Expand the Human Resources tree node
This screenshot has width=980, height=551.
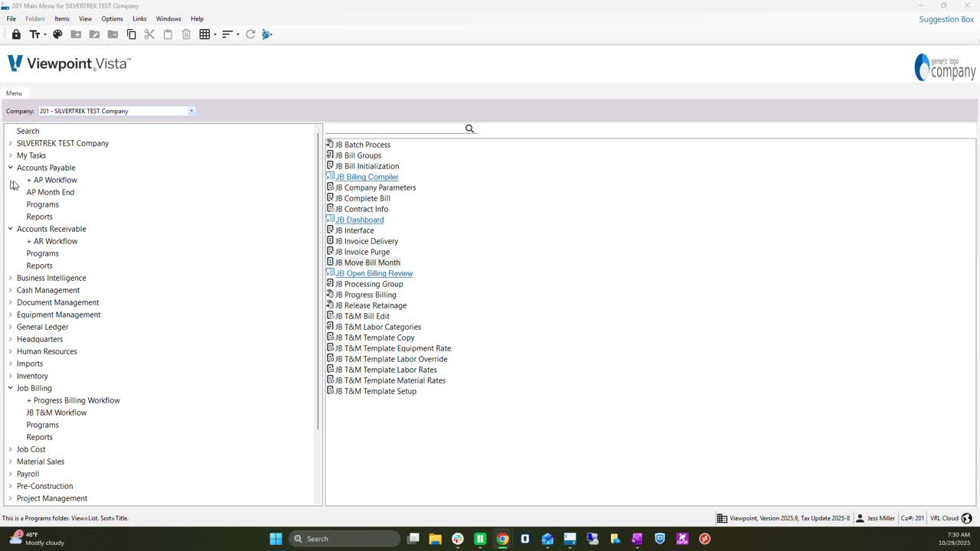click(x=11, y=351)
